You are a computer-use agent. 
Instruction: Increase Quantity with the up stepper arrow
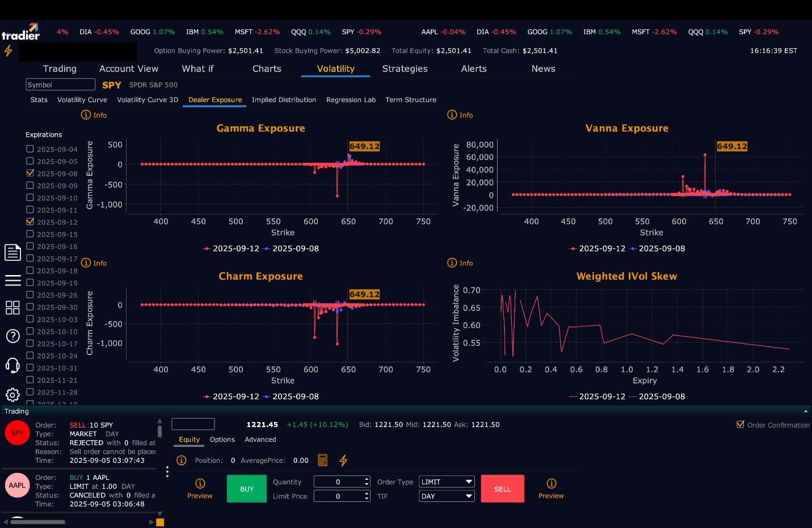(x=367, y=479)
